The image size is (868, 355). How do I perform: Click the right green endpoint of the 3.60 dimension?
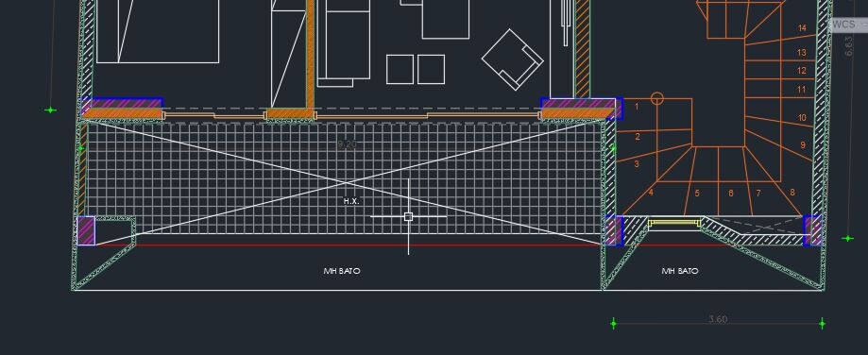pyautogui.click(x=822, y=324)
